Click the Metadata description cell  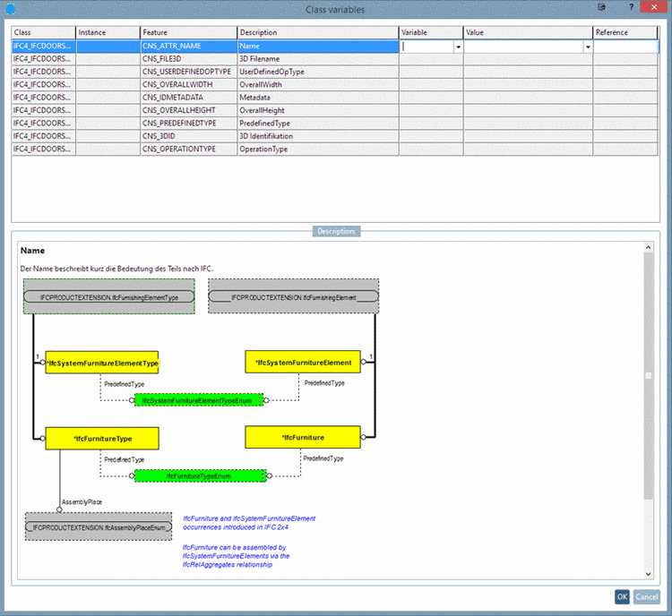[x=318, y=98]
